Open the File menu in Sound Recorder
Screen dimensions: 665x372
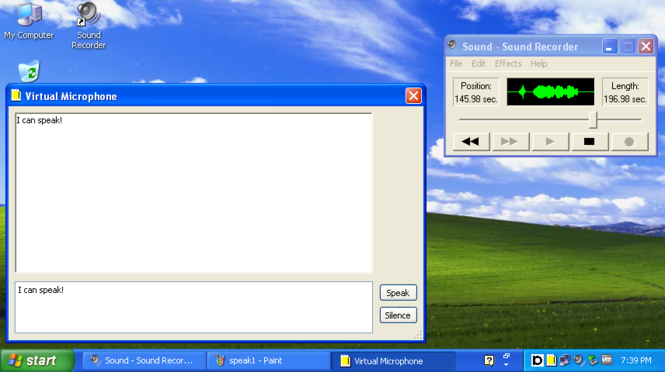click(x=456, y=64)
